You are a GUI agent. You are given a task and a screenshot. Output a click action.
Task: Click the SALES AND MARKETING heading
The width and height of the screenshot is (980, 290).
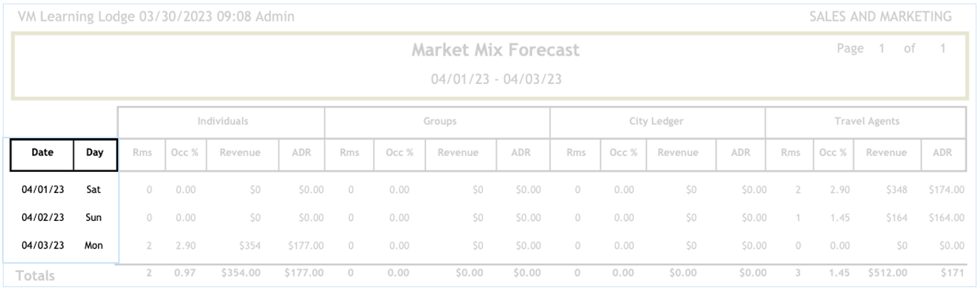(880, 16)
